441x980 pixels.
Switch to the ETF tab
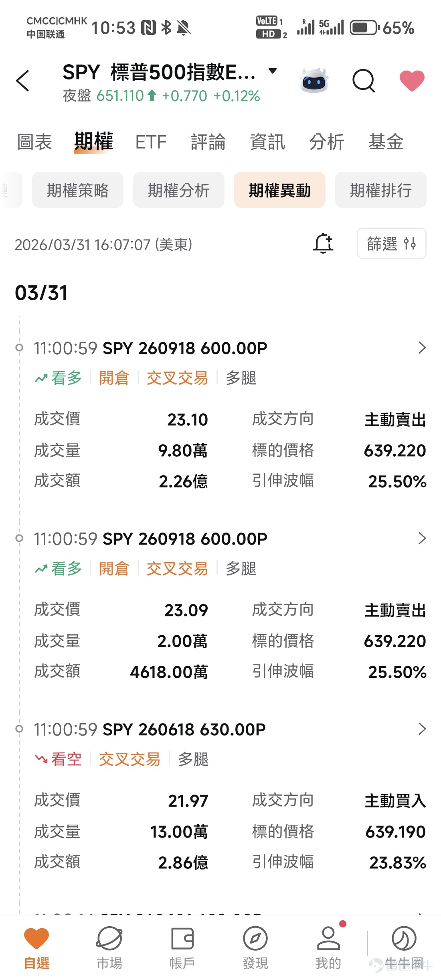[x=151, y=142]
